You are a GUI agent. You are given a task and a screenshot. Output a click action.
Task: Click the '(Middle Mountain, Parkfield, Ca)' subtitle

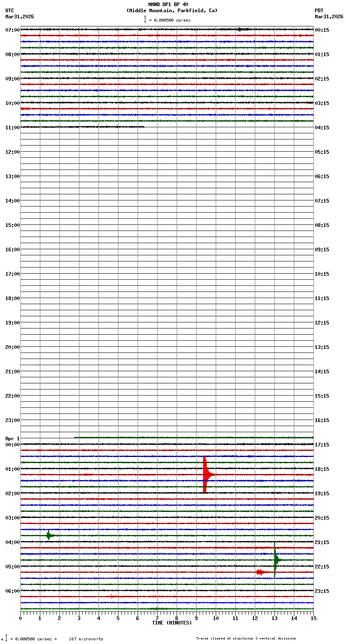point(172,11)
